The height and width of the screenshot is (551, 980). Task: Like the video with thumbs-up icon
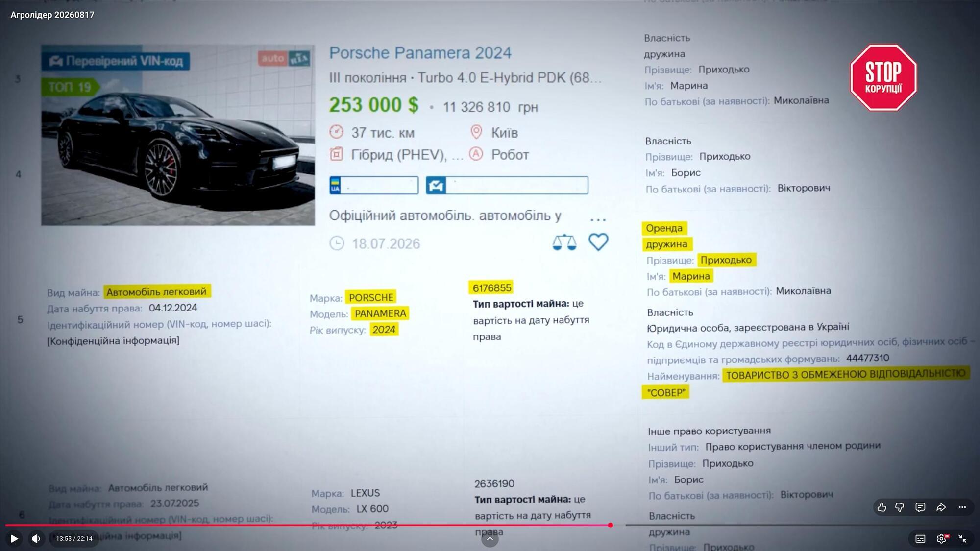point(882,507)
